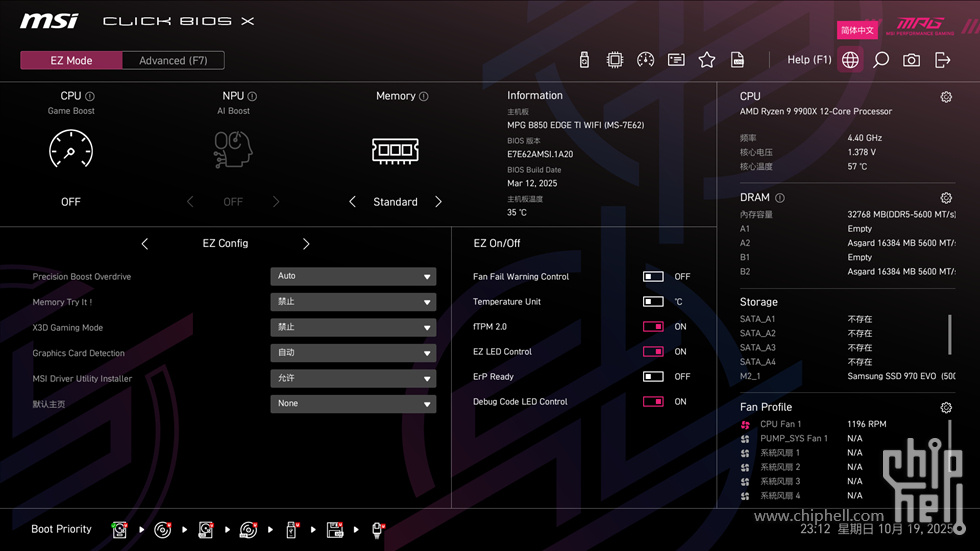Viewport: 980px width, 551px height.
Task: Expand the X3D Gaming Mode dropdown
Action: 353,327
